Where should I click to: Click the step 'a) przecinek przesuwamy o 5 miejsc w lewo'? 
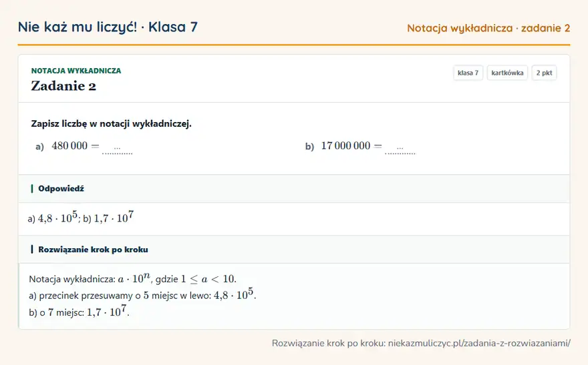click(142, 295)
